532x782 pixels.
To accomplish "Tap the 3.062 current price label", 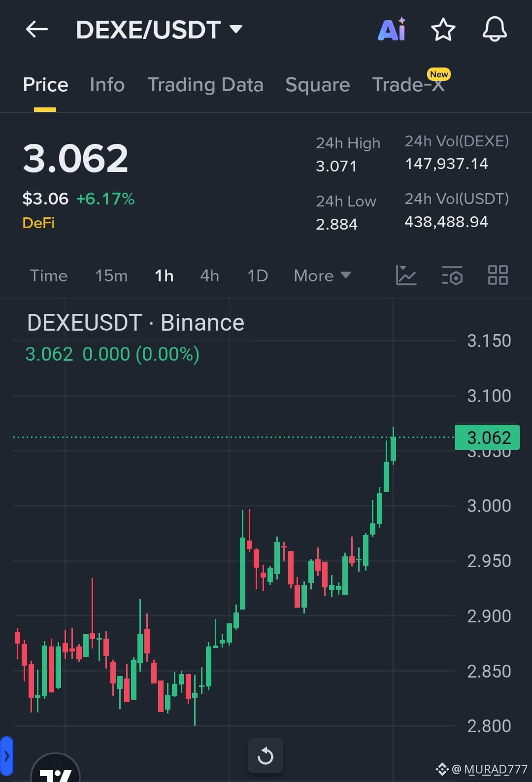I will coord(488,437).
